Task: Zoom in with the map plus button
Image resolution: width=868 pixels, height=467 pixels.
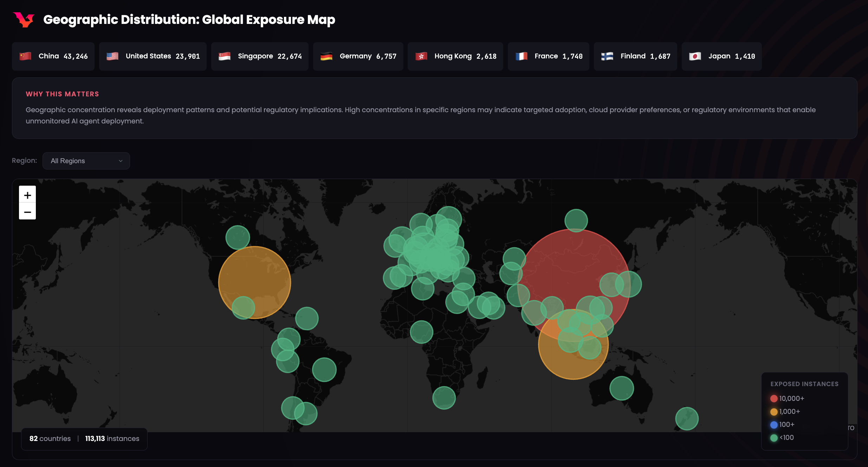Action: pos(27,194)
